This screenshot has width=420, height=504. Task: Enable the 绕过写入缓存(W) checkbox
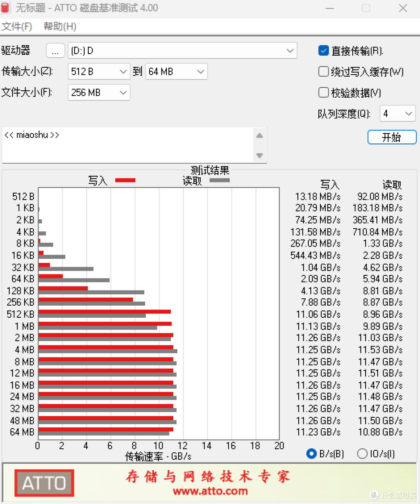coord(324,72)
